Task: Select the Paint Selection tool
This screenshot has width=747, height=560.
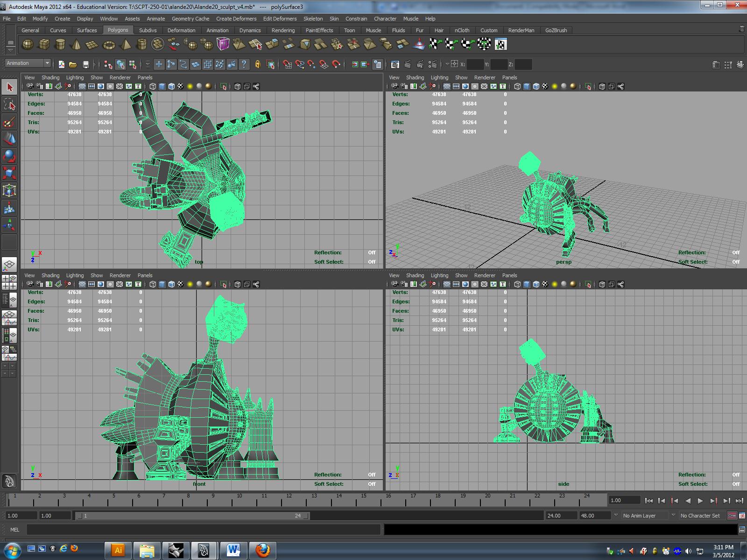Action: (x=9, y=122)
